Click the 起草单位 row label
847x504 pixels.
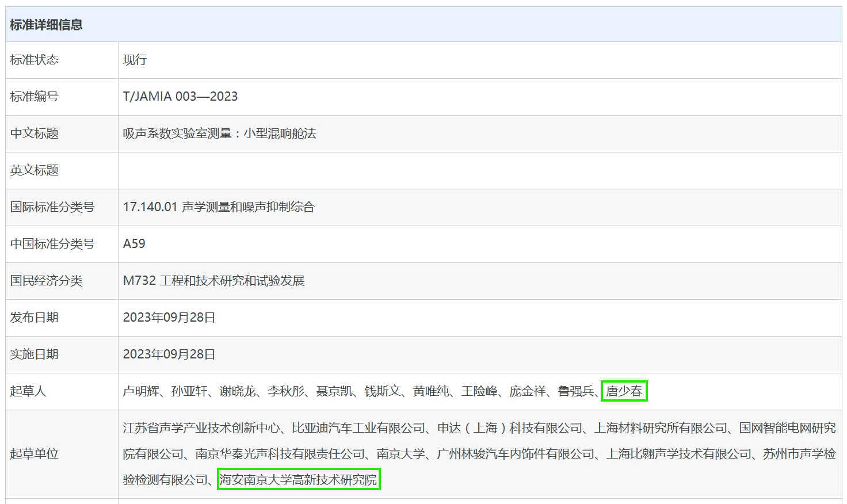pyautogui.click(x=35, y=454)
